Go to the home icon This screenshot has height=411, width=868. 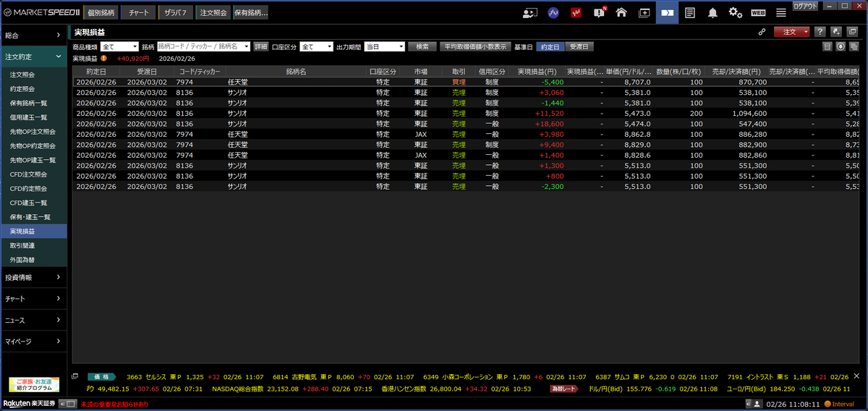[x=621, y=12]
